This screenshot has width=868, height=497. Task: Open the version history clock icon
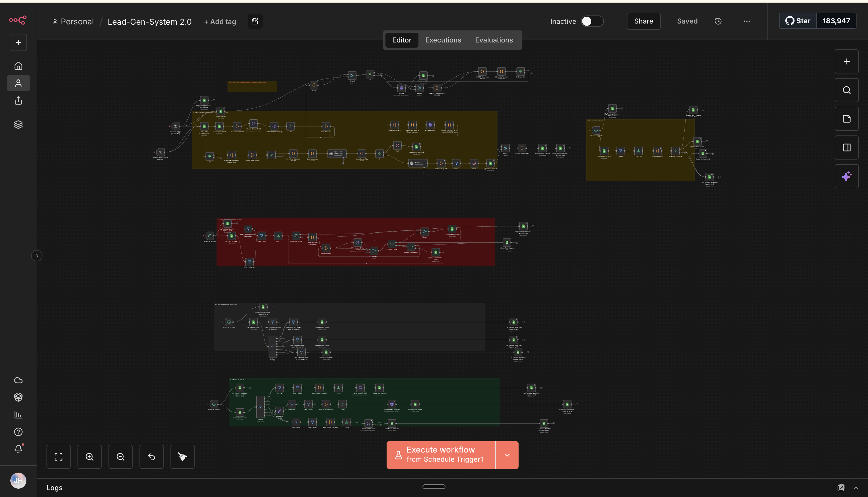click(x=718, y=21)
